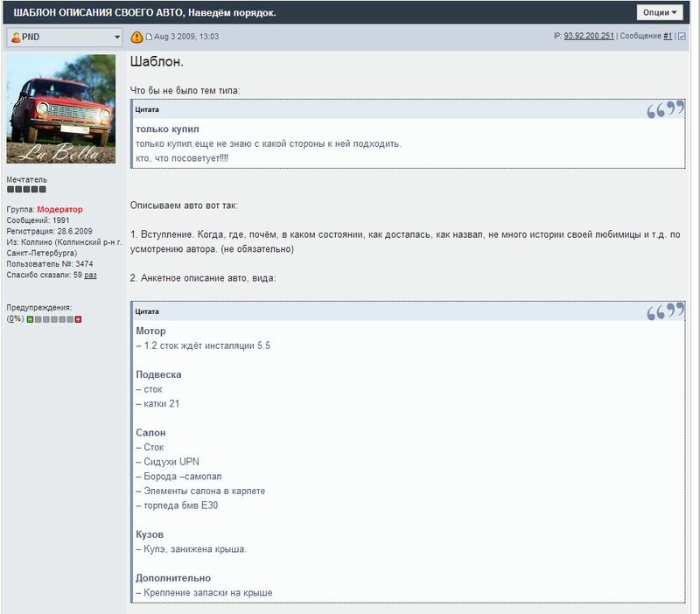Viewport: 700px width, 614px height.
Task: Click the heading 'Шаблон.'
Action: (157, 61)
